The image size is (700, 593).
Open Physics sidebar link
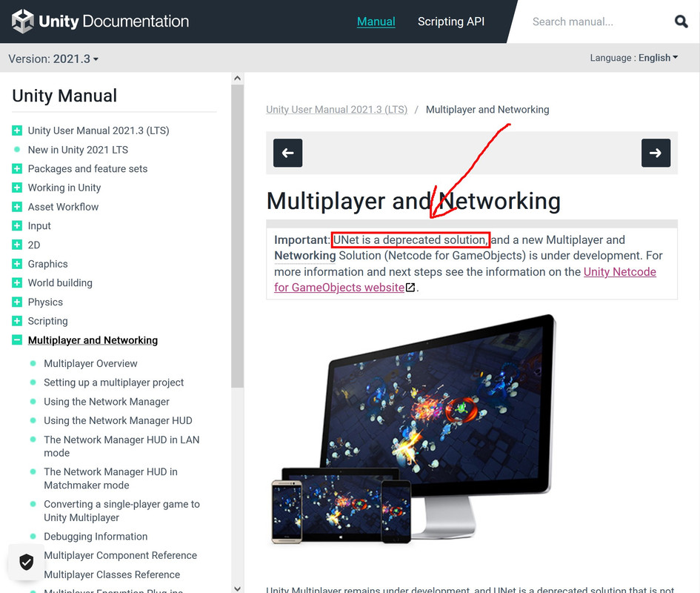(45, 302)
